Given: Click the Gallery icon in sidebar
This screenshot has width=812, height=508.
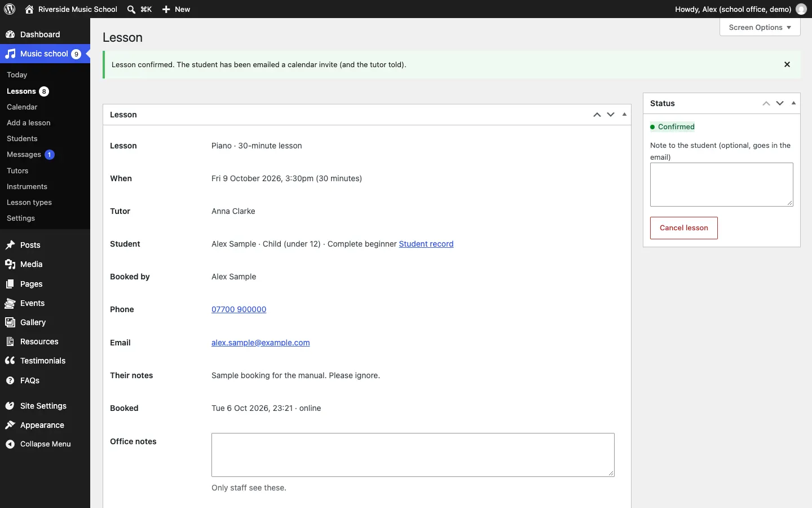Looking at the screenshot, I should coord(10,322).
